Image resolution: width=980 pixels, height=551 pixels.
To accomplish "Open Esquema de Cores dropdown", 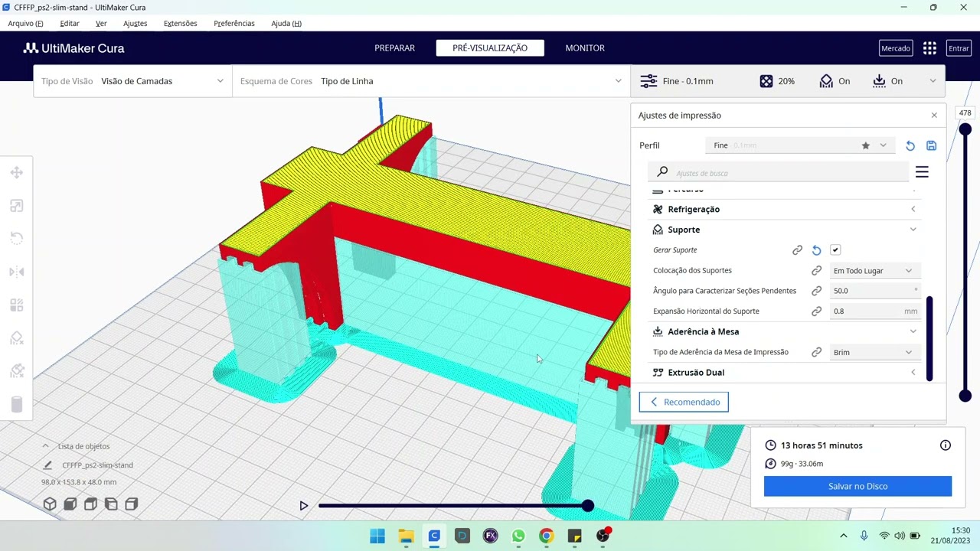I will 431,81.
